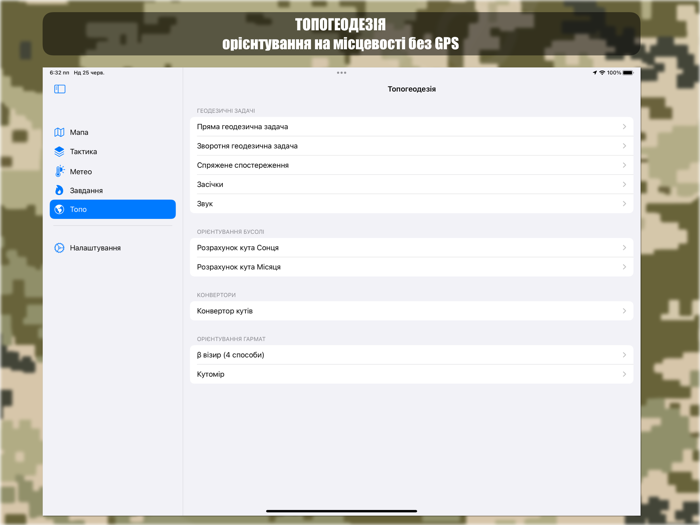Tap the battery indicator in status bar
The width and height of the screenshot is (700, 525).
coord(628,73)
